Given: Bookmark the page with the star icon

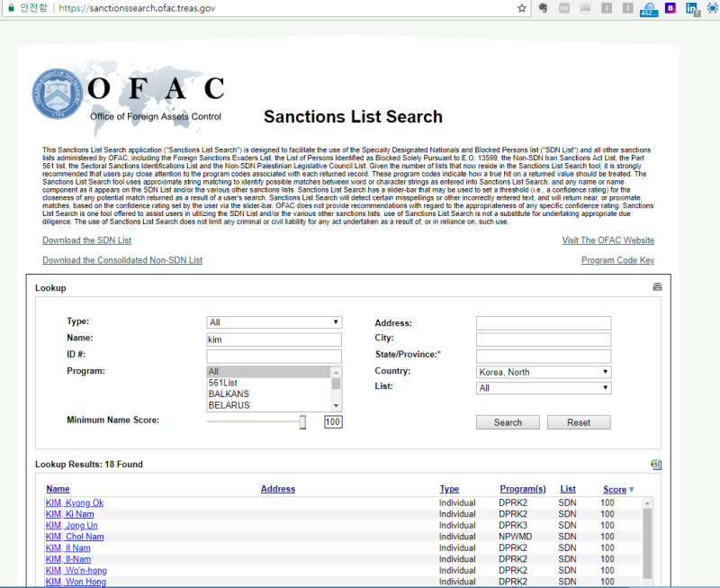Looking at the screenshot, I should 522,9.
